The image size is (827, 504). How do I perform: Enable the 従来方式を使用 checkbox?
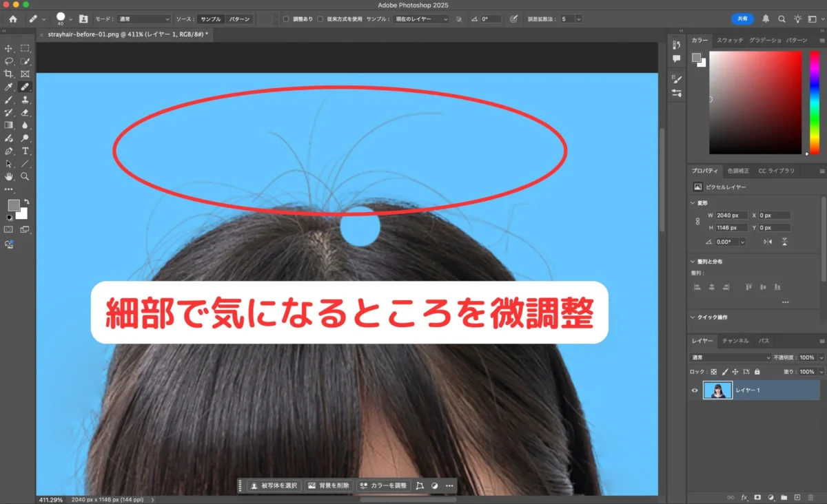click(x=320, y=19)
